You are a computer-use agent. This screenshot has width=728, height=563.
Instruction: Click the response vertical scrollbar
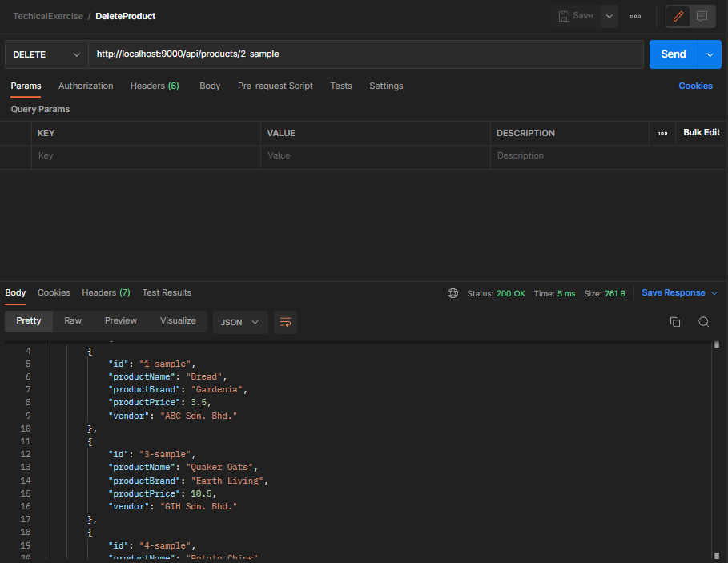(717, 450)
